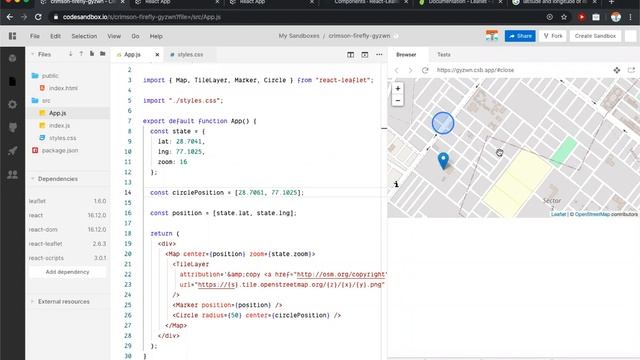Click the blue circle overlay on the map
This screenshot has height=360, width=640.
(443, 123)
